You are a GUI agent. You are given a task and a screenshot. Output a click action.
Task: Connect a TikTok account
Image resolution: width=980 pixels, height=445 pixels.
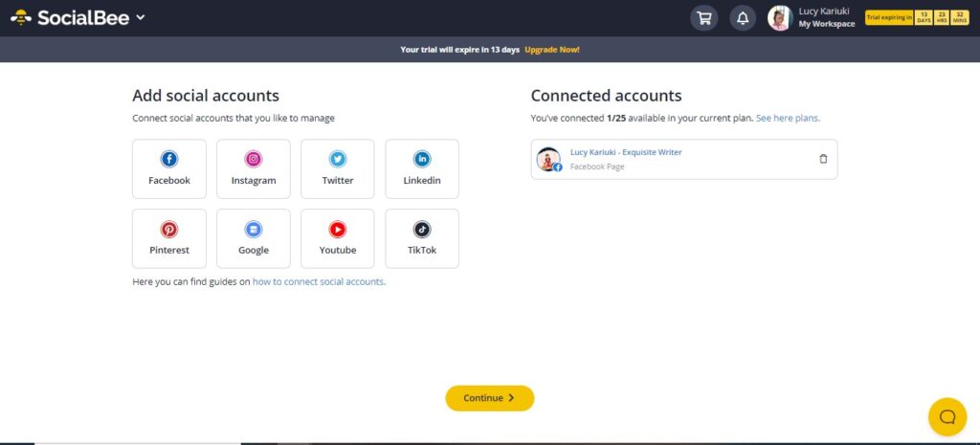422,238
